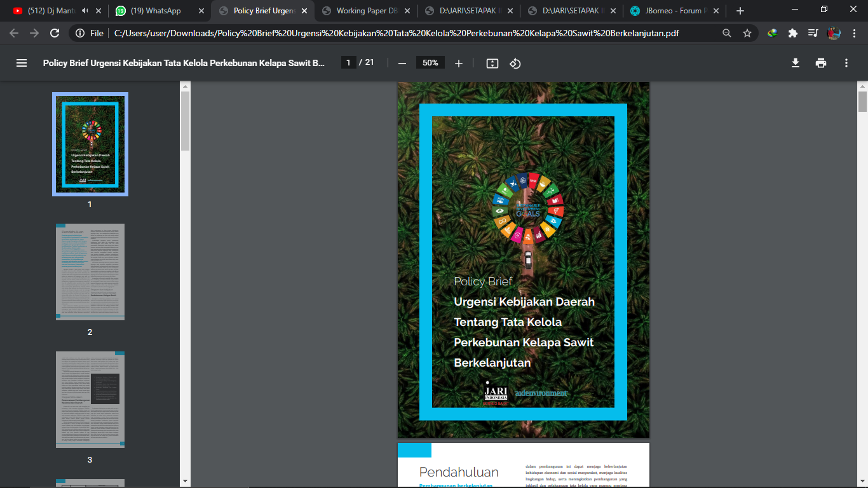Open the Chrome extensions puzzle icon
The width and height of the screenshot is (868, 488).
(x=792, y=33)
